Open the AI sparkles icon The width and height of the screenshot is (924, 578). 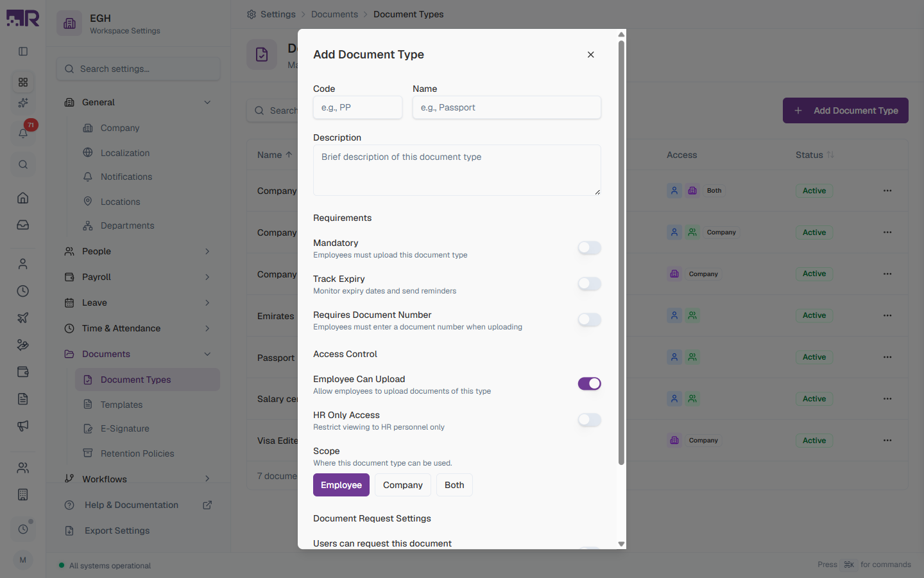(23, 103)
